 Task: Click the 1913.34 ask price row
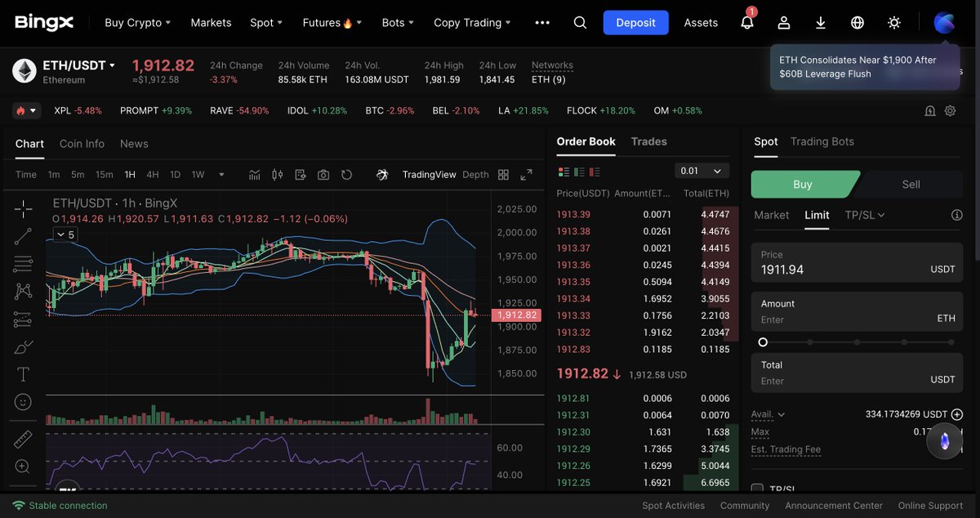(x=643, y=299)
